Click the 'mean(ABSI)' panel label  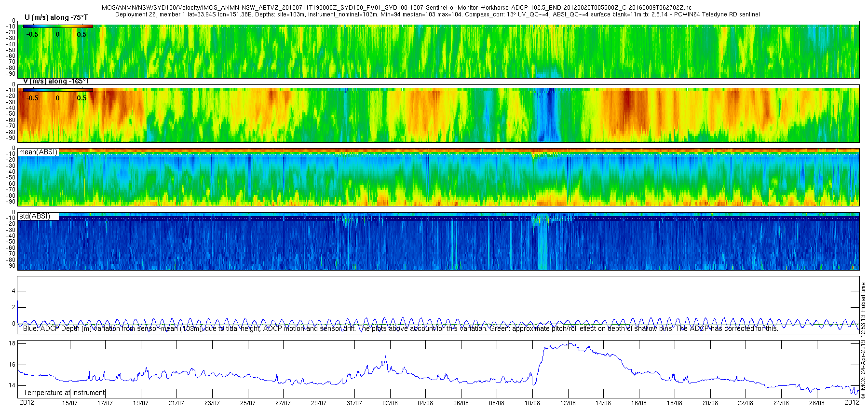click(x=38, y=152)
